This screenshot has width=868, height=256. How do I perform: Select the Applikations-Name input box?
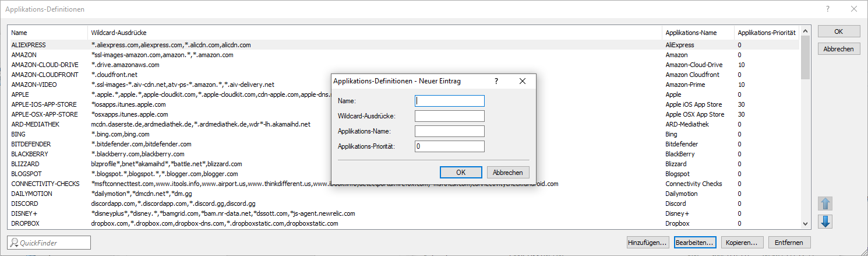coord(449,131)
